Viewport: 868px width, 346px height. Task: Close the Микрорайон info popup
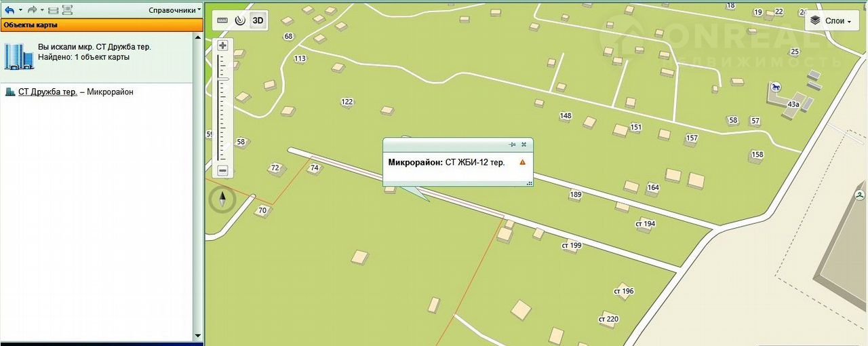tap(524, 145)
